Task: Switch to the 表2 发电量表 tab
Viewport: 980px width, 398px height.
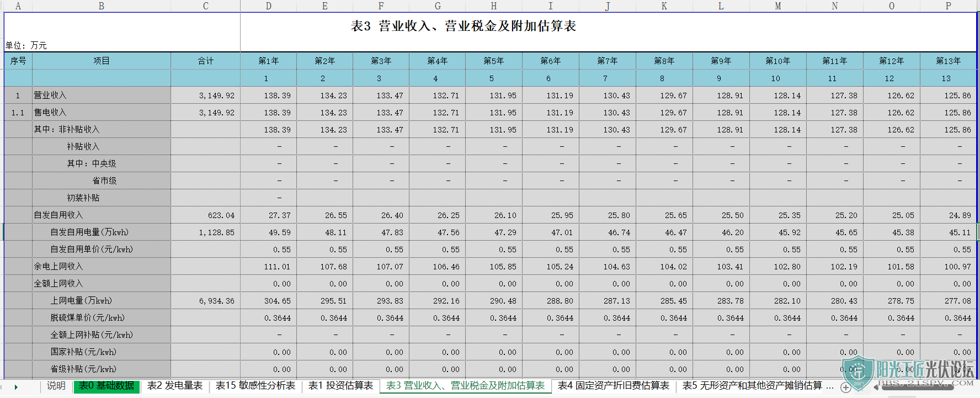Action: pos(175,386)
